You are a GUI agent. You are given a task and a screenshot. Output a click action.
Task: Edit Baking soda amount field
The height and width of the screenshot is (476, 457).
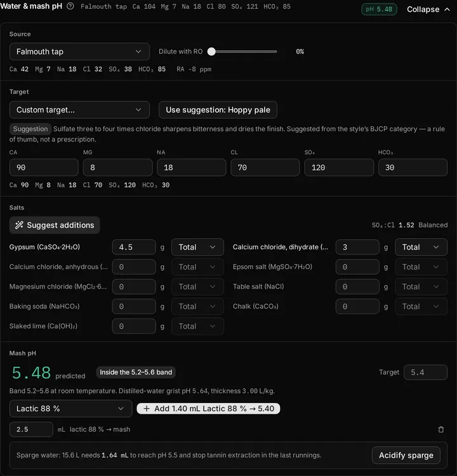pos(134,307)
